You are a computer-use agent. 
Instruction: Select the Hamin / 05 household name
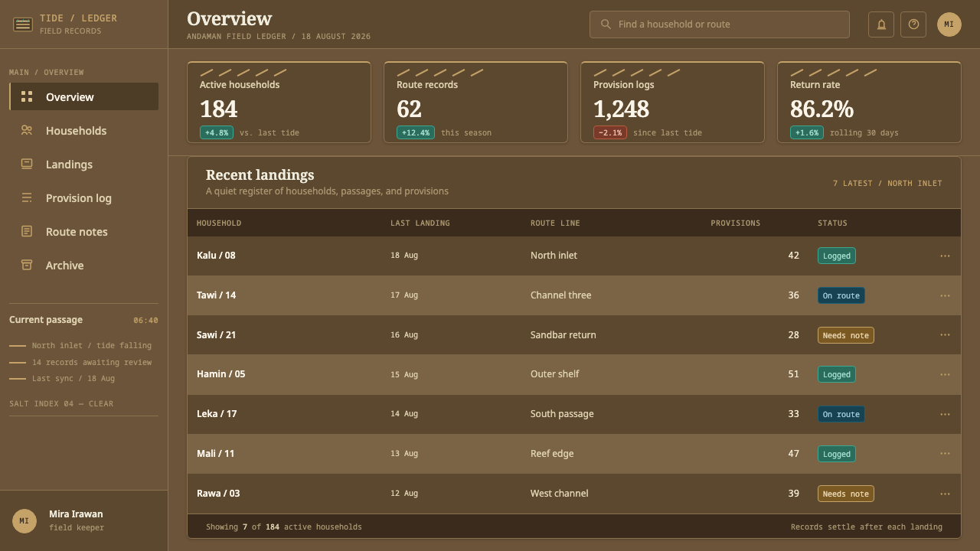pos(221,374)
